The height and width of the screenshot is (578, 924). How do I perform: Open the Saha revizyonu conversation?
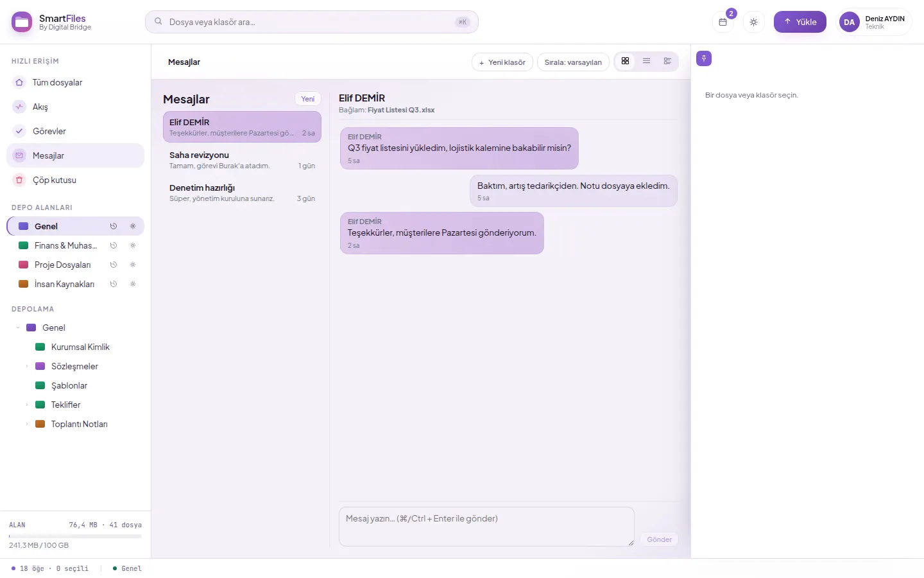(242, 159)
